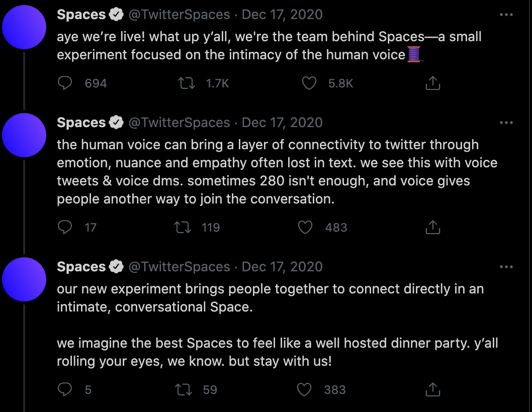Like the tweet with 383 likes
This screenshot has width=532, height=412.
tap(305, 389)
